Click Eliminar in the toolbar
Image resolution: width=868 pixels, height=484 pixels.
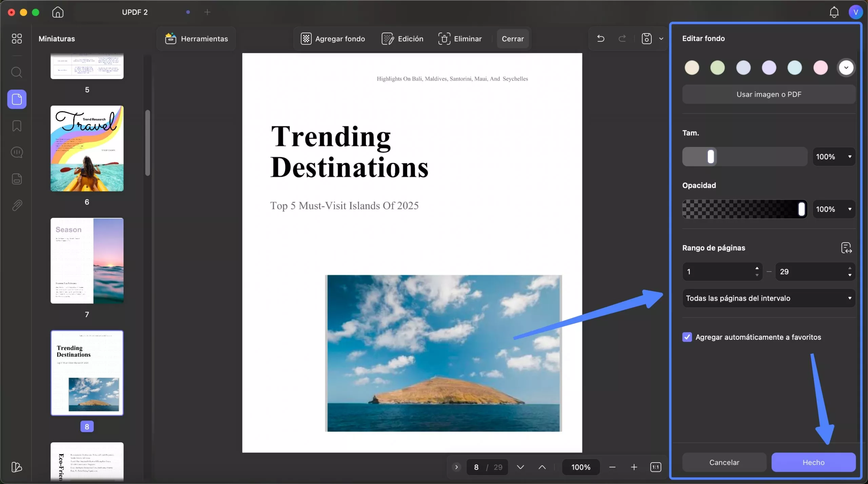click(x=460, y=39)
